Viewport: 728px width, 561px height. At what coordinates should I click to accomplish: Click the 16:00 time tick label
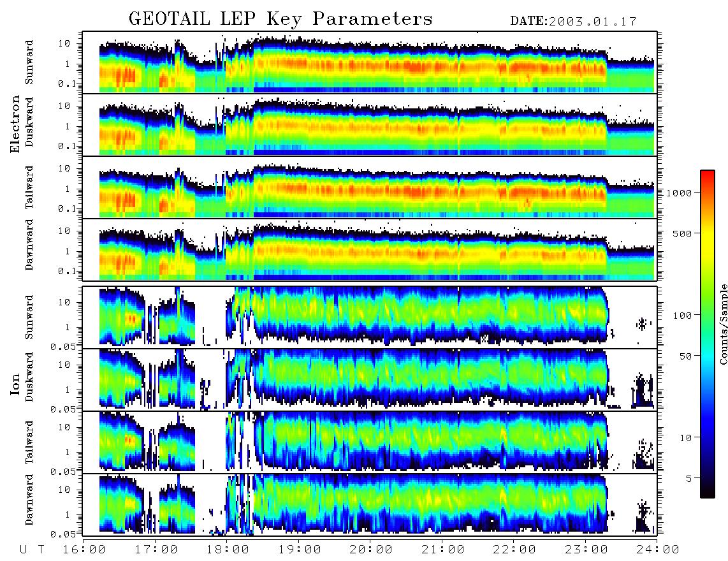(84, 550)
